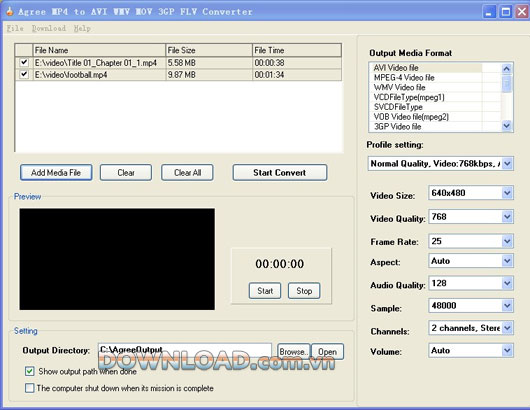530x410 pixels.
Task: Open the Video Quality dropdown
Action: (507, 217)
